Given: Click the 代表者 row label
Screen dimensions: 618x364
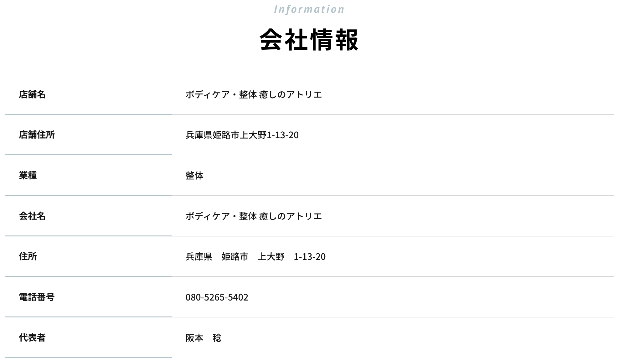Looking at the screenshot, I should pos(32,338).
